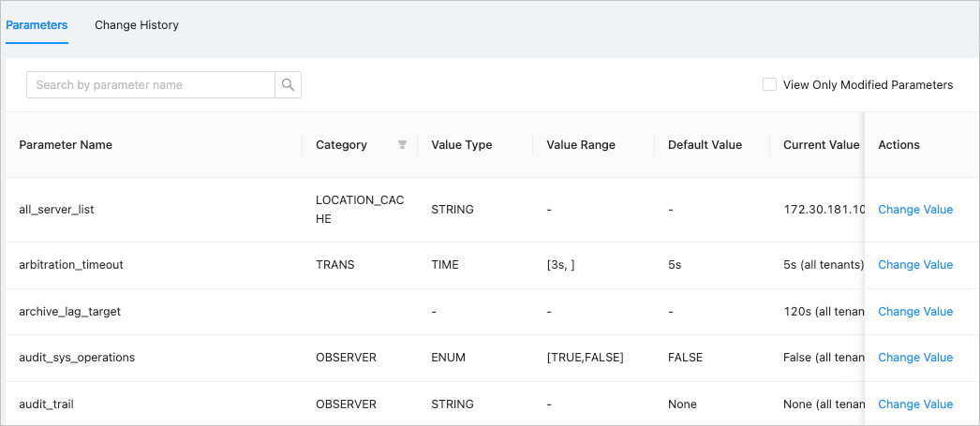The height and width of the screenshot is (426, 980).
Task: Change Value for arbitration_timeout
Action: 914,265
